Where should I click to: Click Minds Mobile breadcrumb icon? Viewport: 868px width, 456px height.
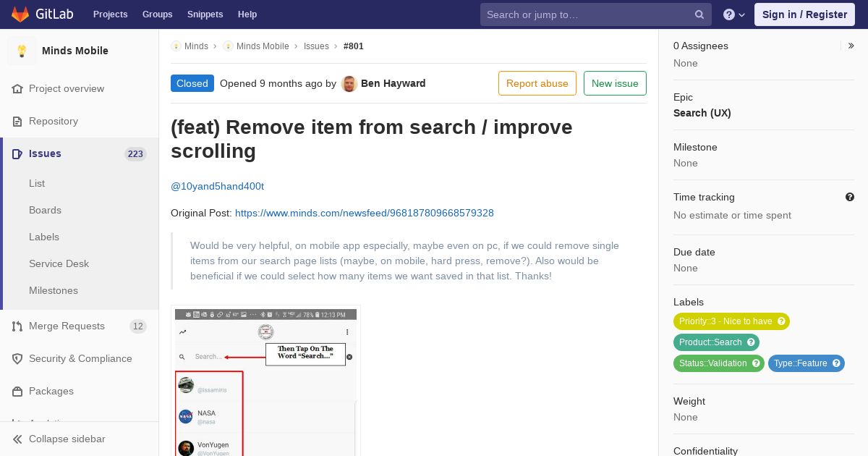(x=228, y=46)
